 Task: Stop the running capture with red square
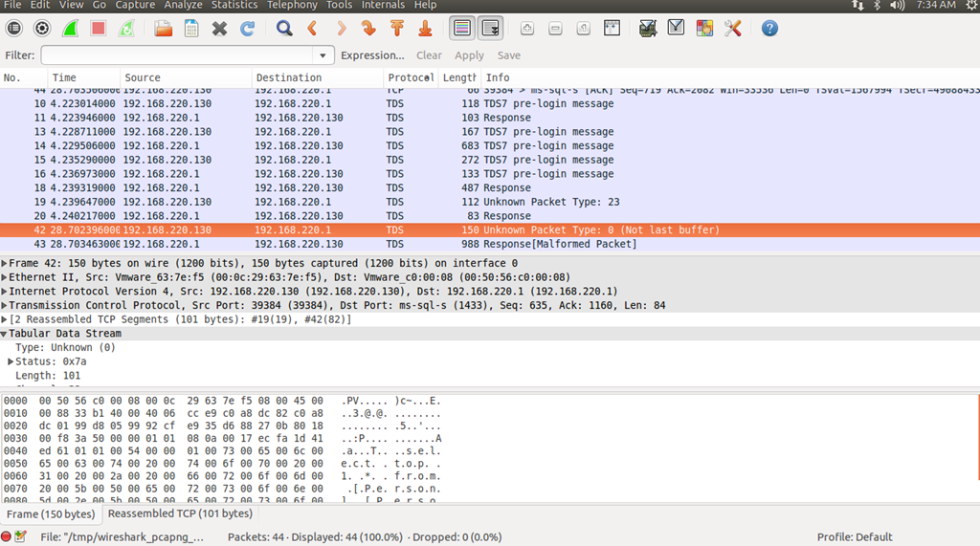pos(98,29)
